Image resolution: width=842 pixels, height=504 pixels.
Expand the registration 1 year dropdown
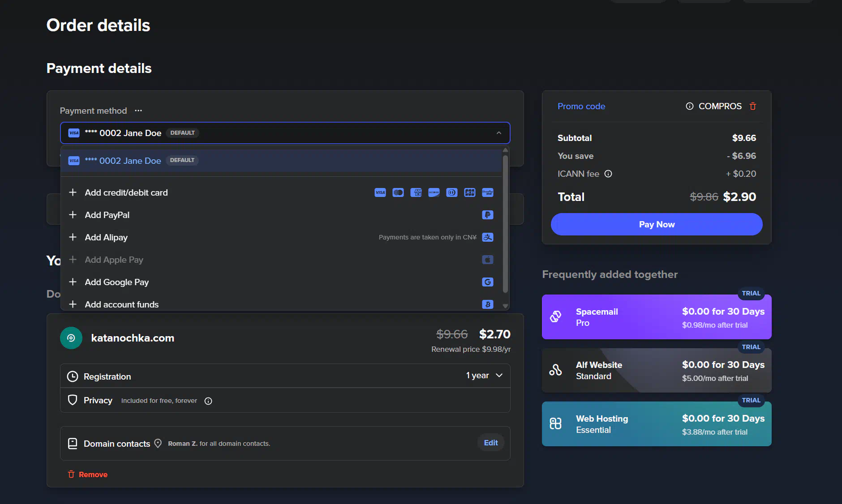point(485,376)
